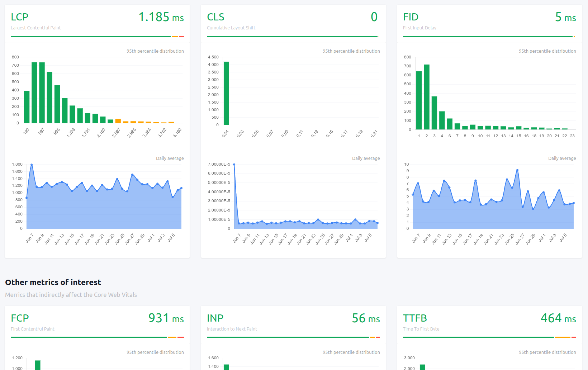Click the LCP metric title
588x370 pixels.
point(19,17)
